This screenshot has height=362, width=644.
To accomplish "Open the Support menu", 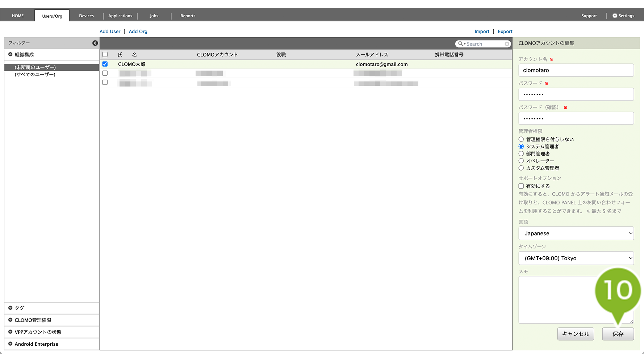I will coord(589,16).
